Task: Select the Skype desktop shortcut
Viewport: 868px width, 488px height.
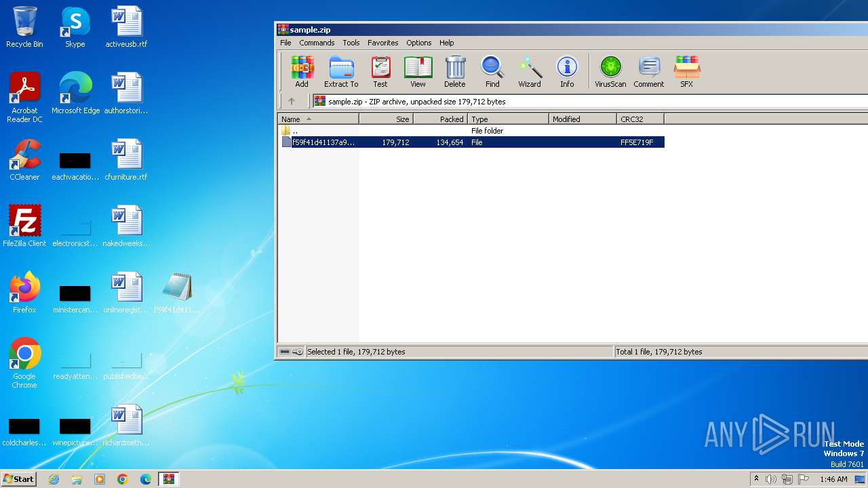Action: pos(75,27)
